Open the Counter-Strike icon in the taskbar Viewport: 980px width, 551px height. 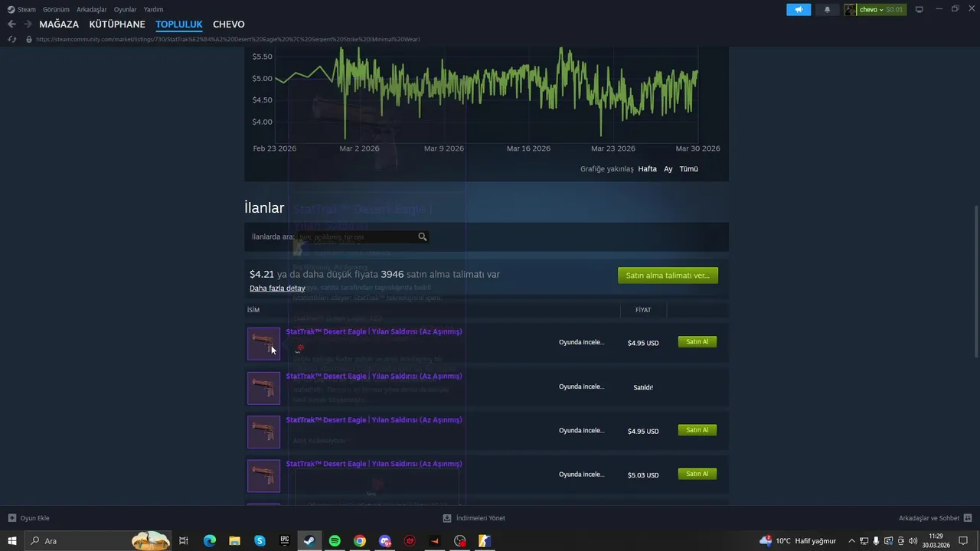tap(485, 541)
